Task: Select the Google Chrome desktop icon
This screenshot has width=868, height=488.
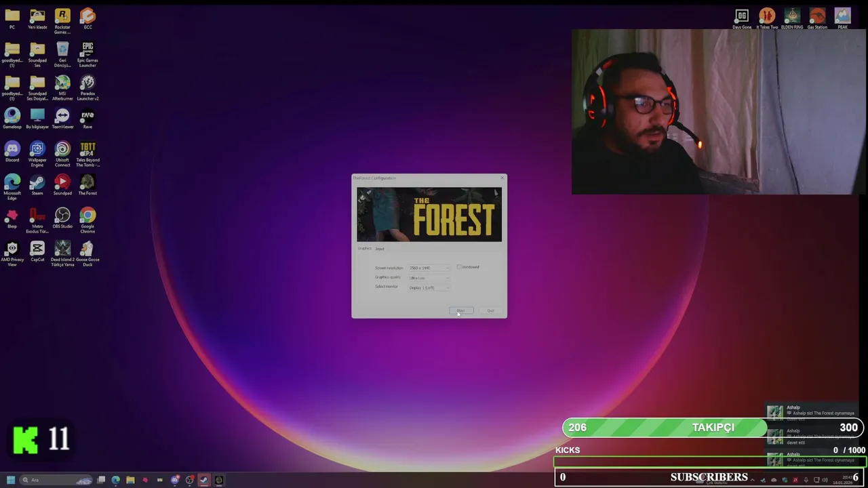Action: (x=87, y=220)
